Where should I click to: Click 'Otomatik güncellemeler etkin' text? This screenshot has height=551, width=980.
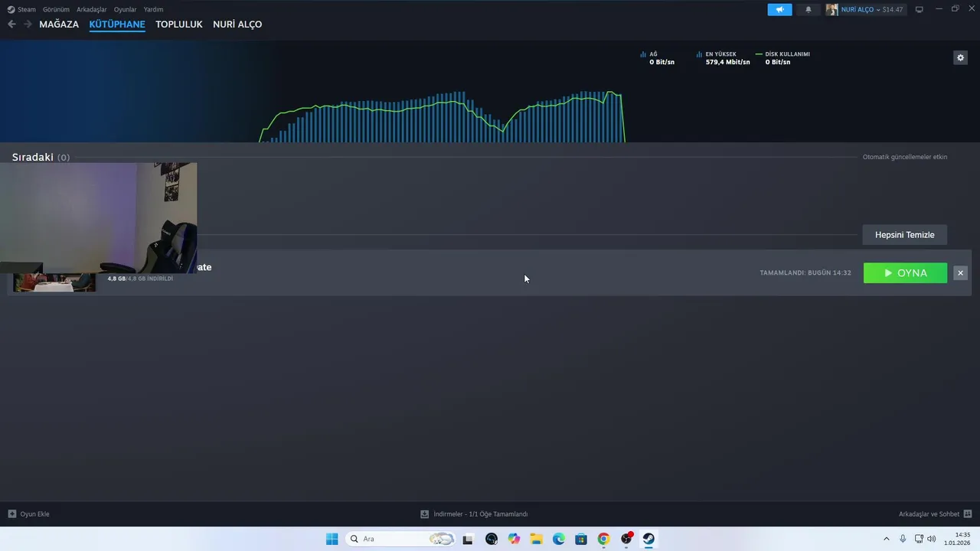pyautogui.click(x=905, y=157)
